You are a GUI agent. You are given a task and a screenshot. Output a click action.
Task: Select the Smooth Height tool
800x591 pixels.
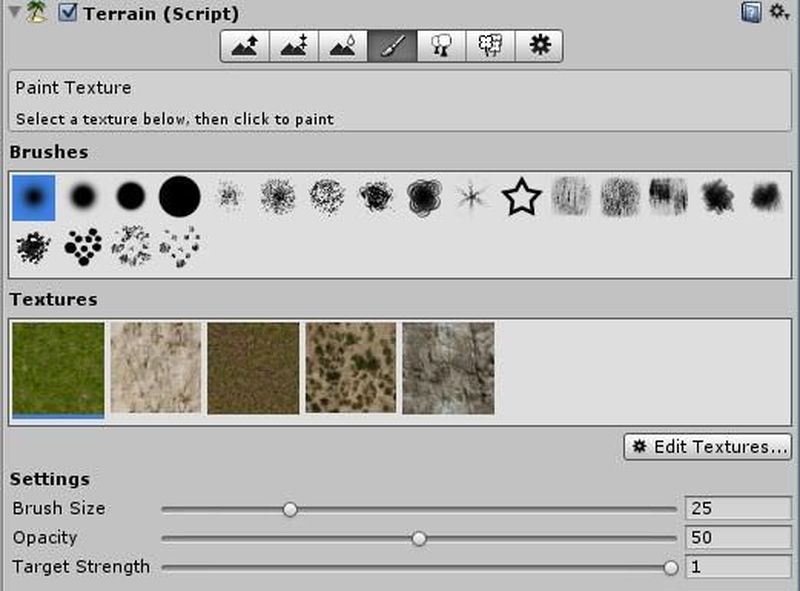pos(342,46)
